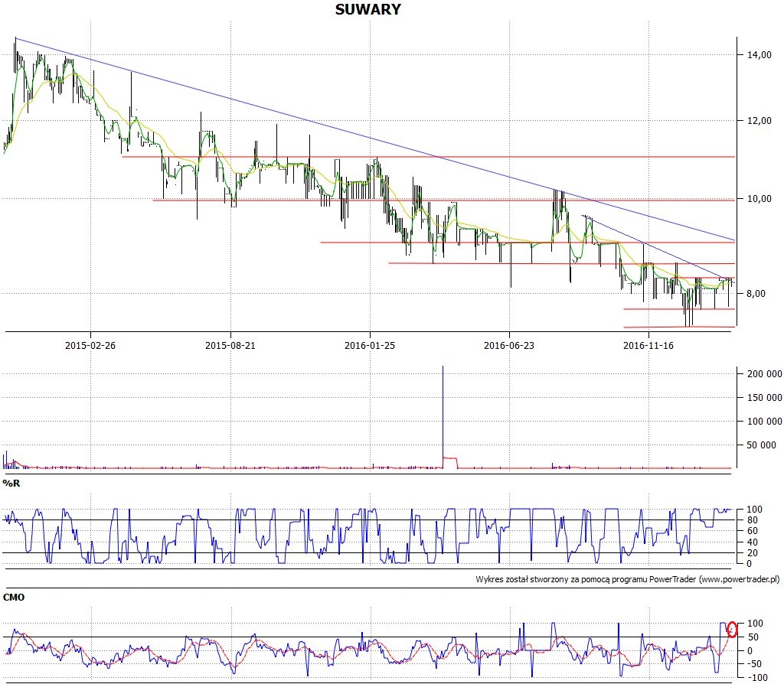This screenshot has height=684, width=784.
Task: Click the 40 level on %R axis
Action: point(752,542)
